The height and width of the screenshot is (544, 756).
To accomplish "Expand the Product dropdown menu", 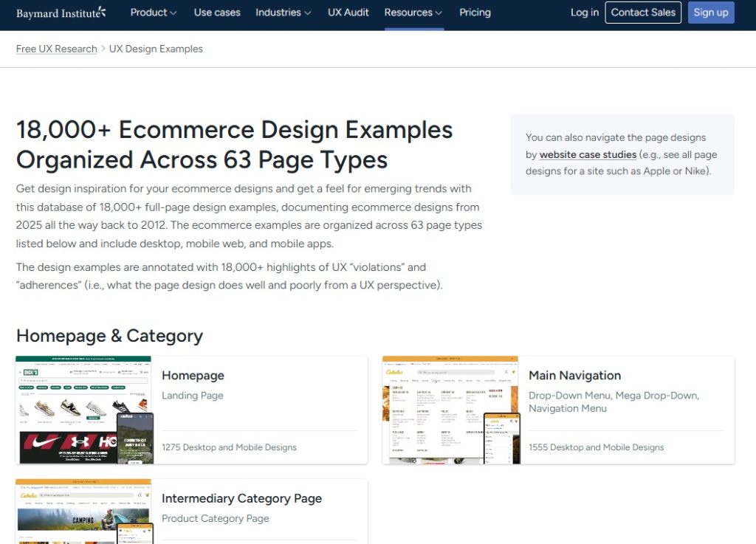I will tap(153, 13).
